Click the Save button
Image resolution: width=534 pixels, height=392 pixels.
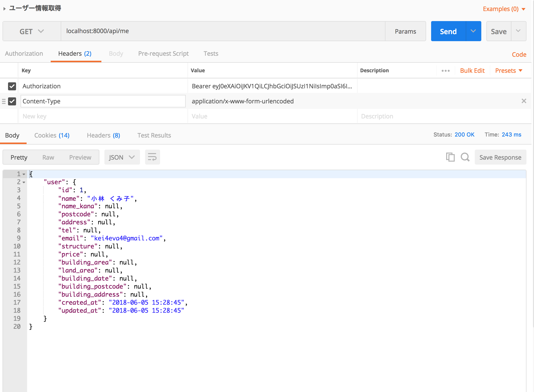point(499,31)
